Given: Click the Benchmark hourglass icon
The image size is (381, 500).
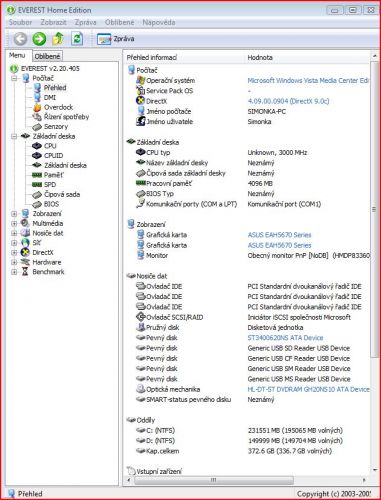Looking at the screenshot, I should [x=25, y=272].
